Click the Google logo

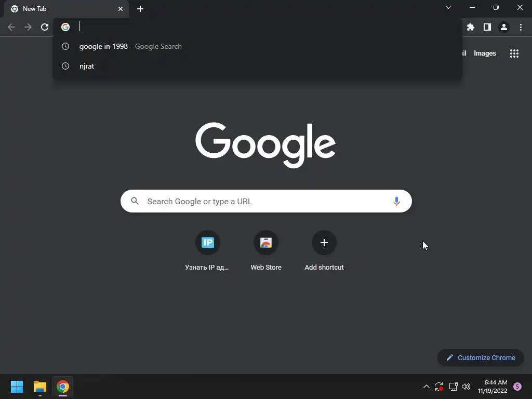[265, 145]
